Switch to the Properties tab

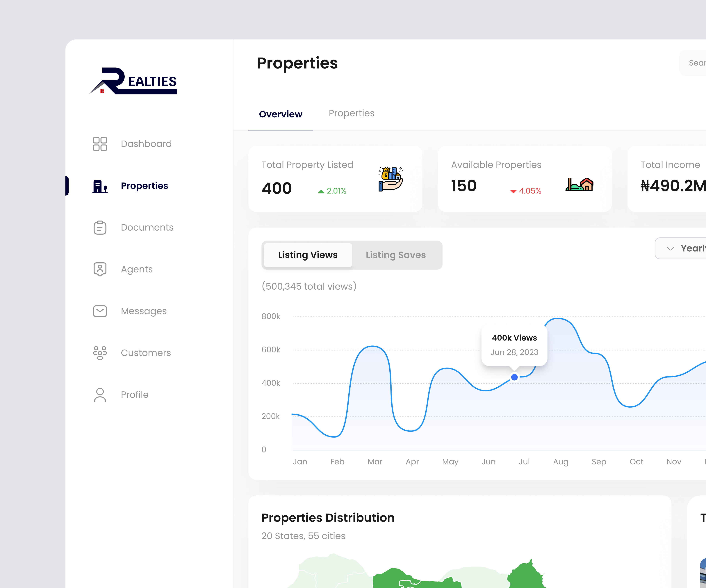pos(352,113)
